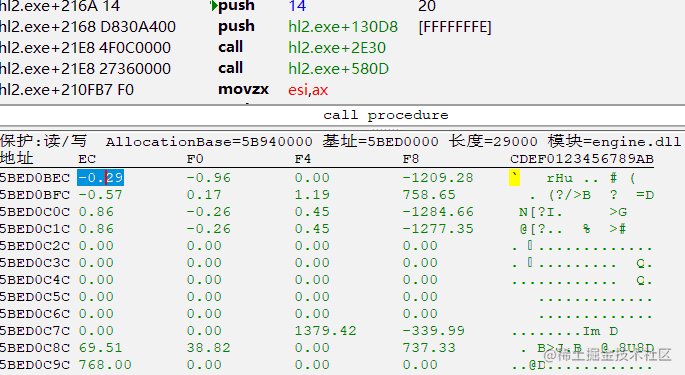Select the -1277.35 value
685x375 pixels.
[x=438, y=229]
